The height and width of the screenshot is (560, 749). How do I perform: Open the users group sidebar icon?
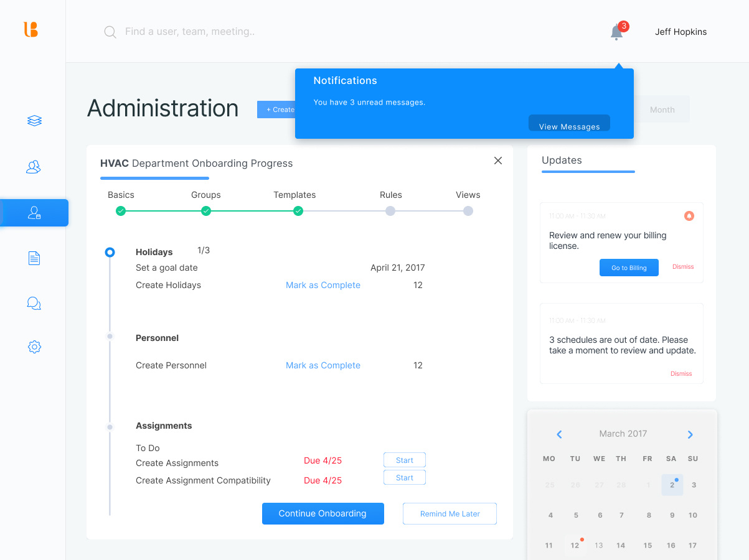pyautogui.click(x=34, y=167)
